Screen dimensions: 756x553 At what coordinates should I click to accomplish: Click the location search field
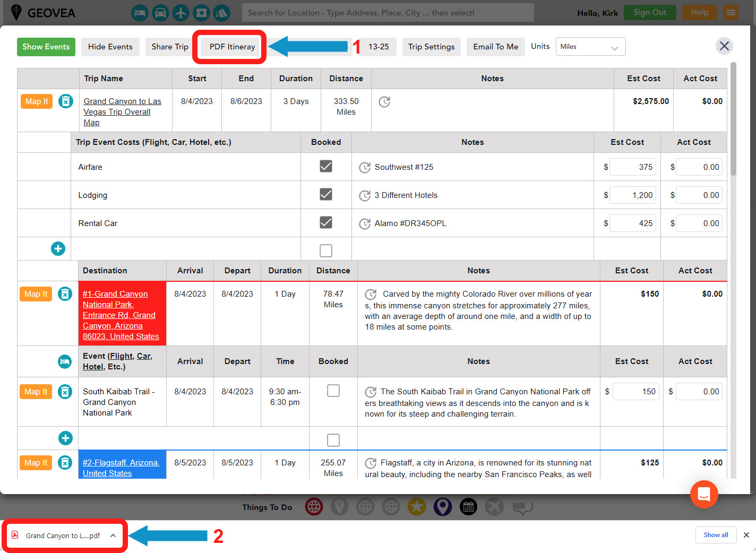pos(388,12)
